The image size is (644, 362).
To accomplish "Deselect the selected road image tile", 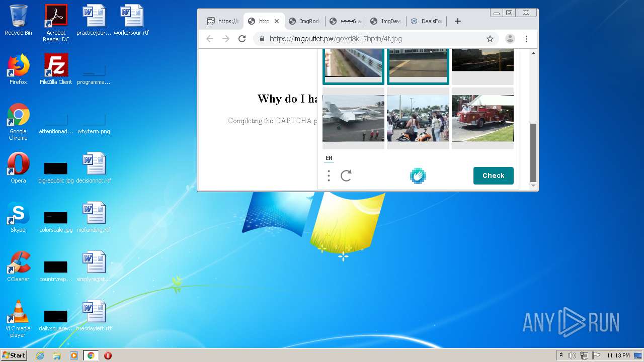I will point(418,66).
